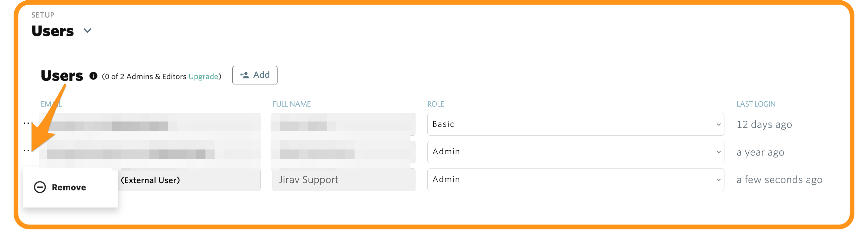Follow the Upgrade link
This screenshot has width=868, height=243.
click(x=203, y=76)
